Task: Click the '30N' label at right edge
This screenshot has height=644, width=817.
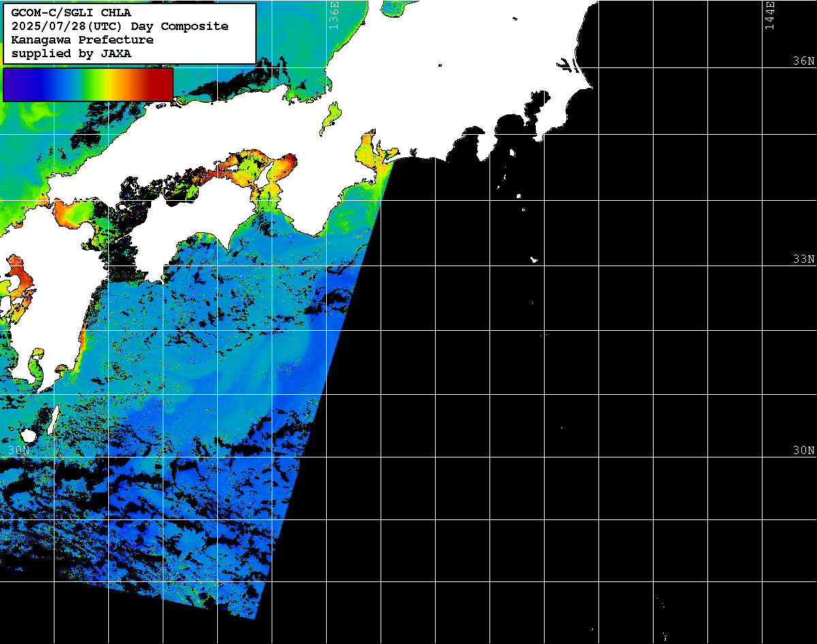Action: point(803,451)
